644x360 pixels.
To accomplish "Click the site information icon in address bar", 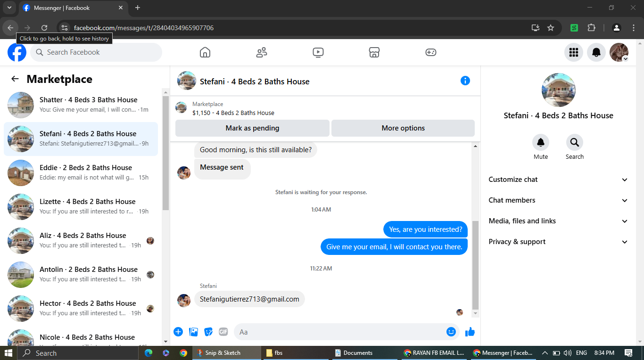I will pos(65,28).
